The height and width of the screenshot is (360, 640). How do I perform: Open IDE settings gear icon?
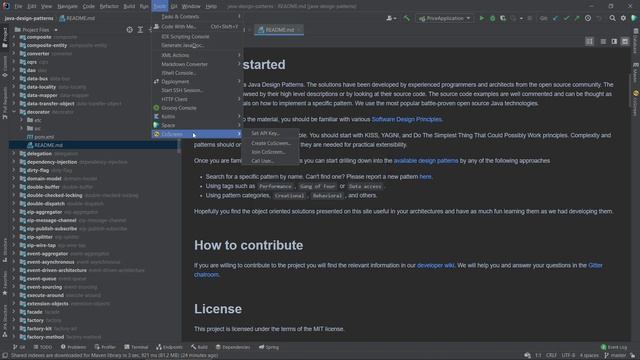(x=623, y=18)
